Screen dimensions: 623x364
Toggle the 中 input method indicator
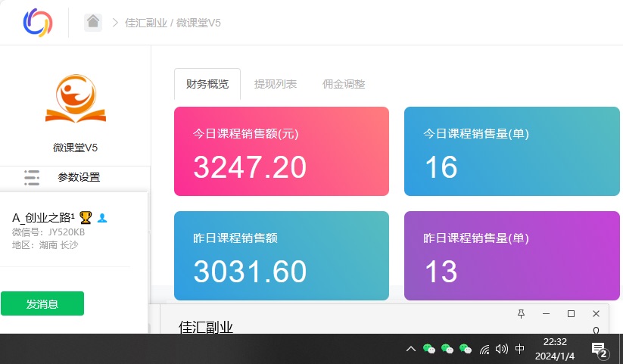[x=520, y=349]
